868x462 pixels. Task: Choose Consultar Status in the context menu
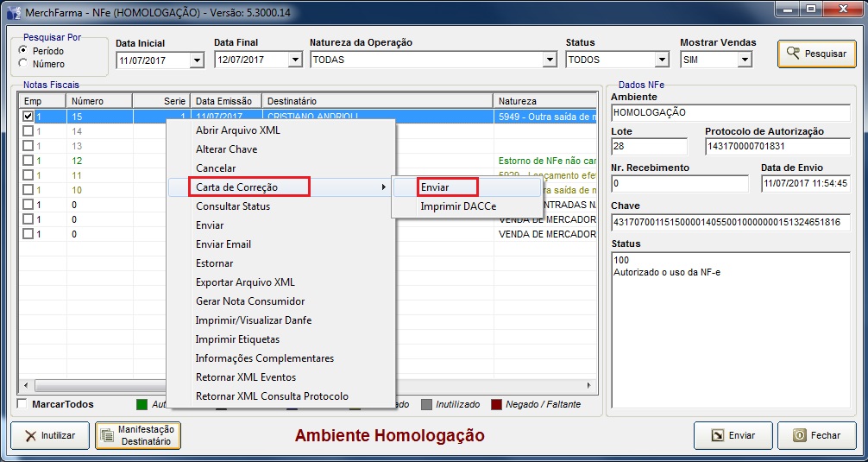click(232, 206)
